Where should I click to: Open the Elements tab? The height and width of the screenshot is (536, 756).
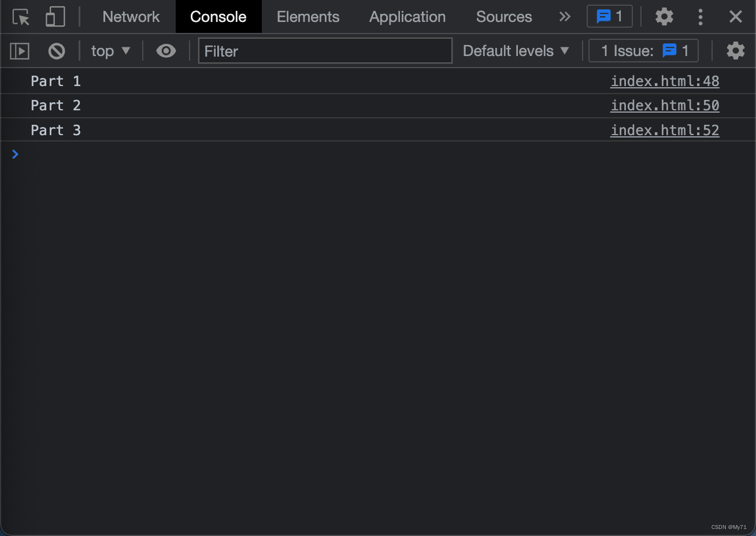307,17
